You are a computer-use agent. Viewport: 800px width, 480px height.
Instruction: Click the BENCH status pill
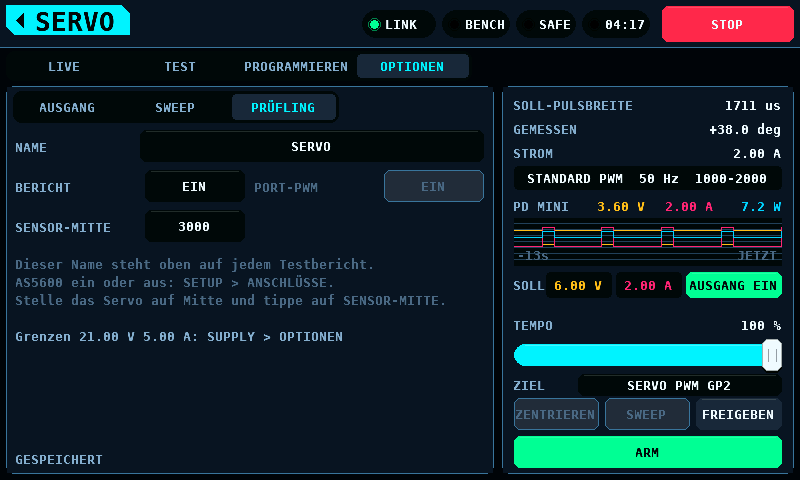(x=476, y=24)
